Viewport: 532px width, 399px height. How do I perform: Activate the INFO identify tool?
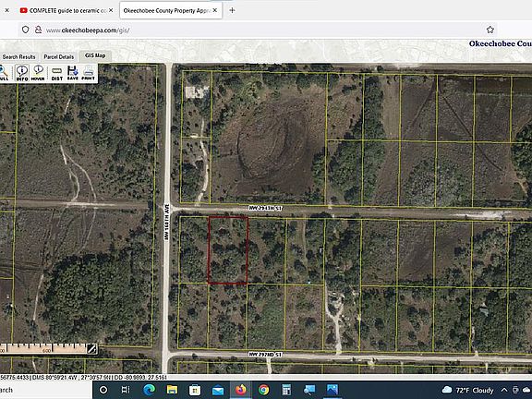pos(22,73)
